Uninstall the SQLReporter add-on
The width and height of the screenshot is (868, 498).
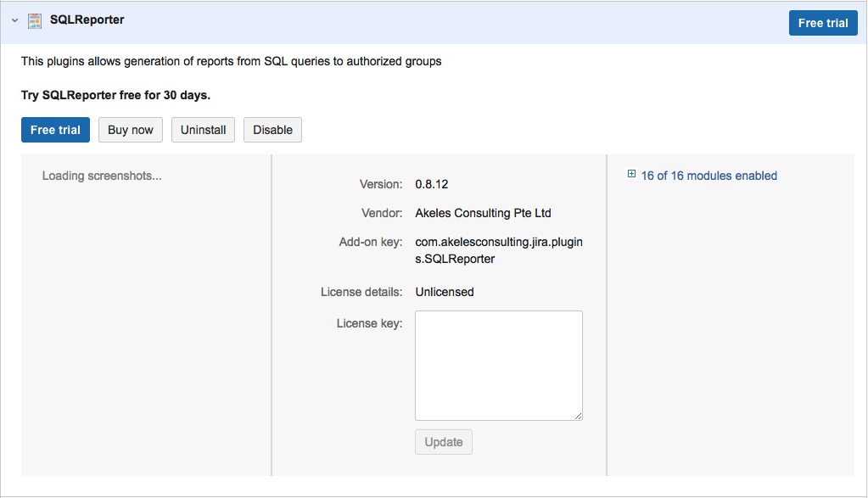[x=203, y=130]
